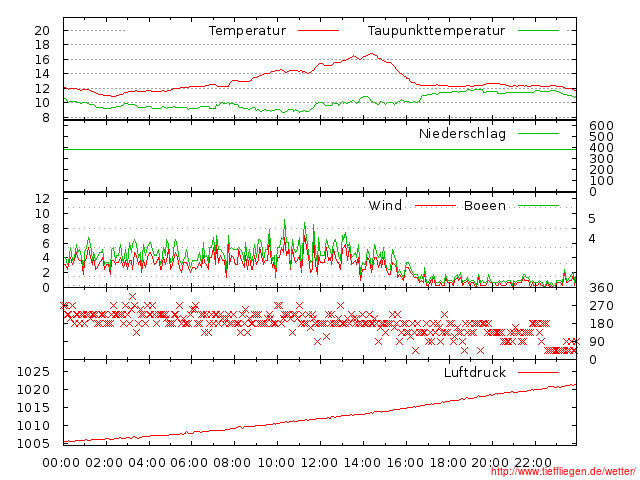Click the 02:00 time axis label
The image size is (640, 480).
(x=104, y=463)
